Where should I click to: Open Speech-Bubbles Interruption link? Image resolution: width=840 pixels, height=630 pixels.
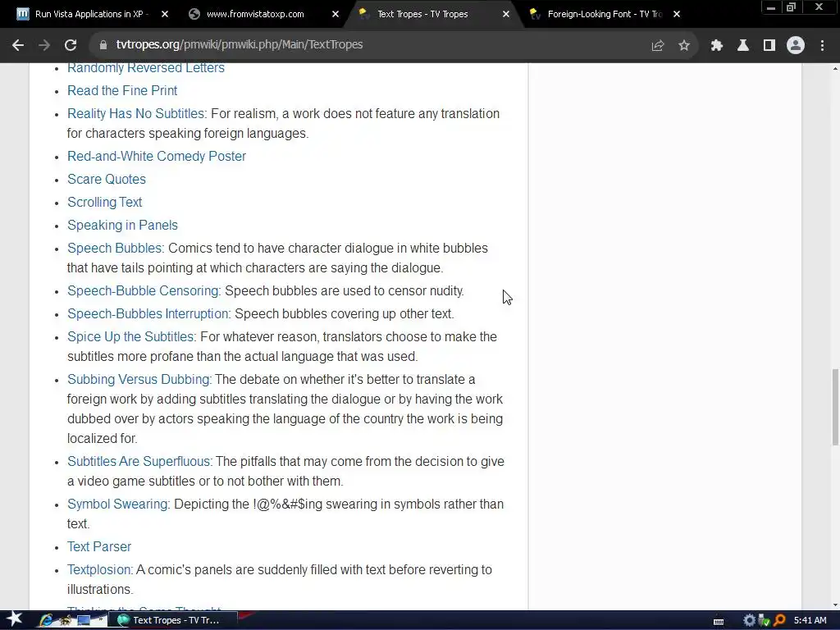click(x=148, y=314)
